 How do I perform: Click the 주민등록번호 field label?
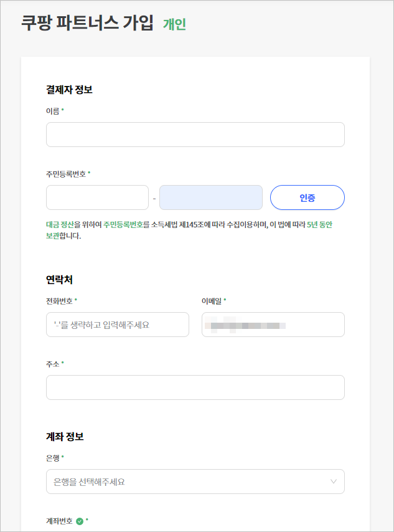tap(66, 174)
